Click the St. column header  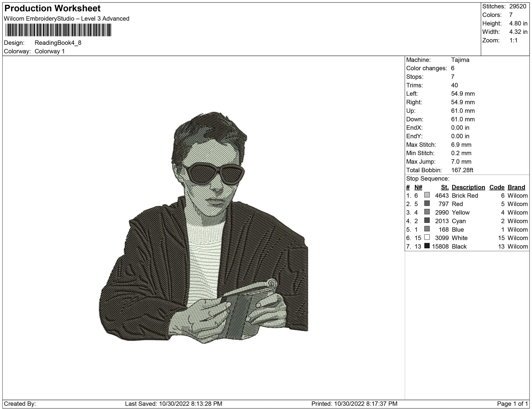coord(445,187)
